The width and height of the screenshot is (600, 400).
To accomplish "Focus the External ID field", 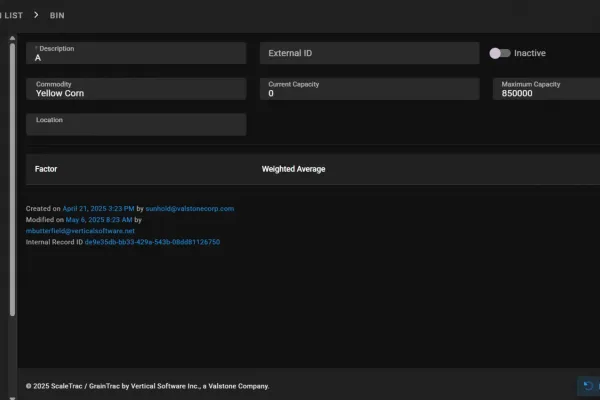I will click(369, 53).
